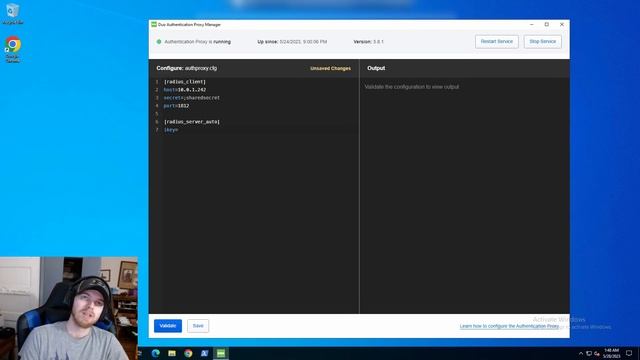Place cursor on the 'ikey=' line

(171, 130)
